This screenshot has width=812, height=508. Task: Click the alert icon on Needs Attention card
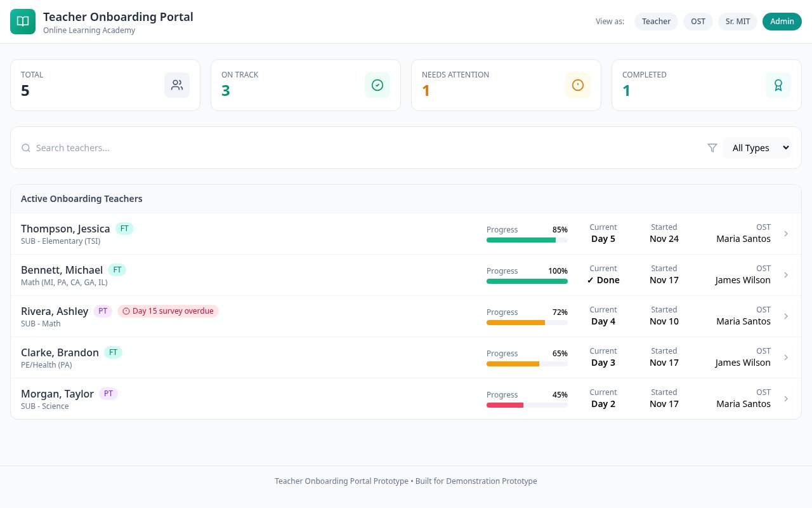(x=578, y=84)
